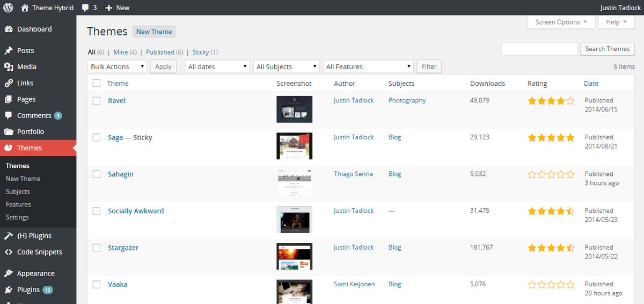Screen dimensions: 644x304
Task: Click the New Theme button beside heading
Action: [154, 32]
